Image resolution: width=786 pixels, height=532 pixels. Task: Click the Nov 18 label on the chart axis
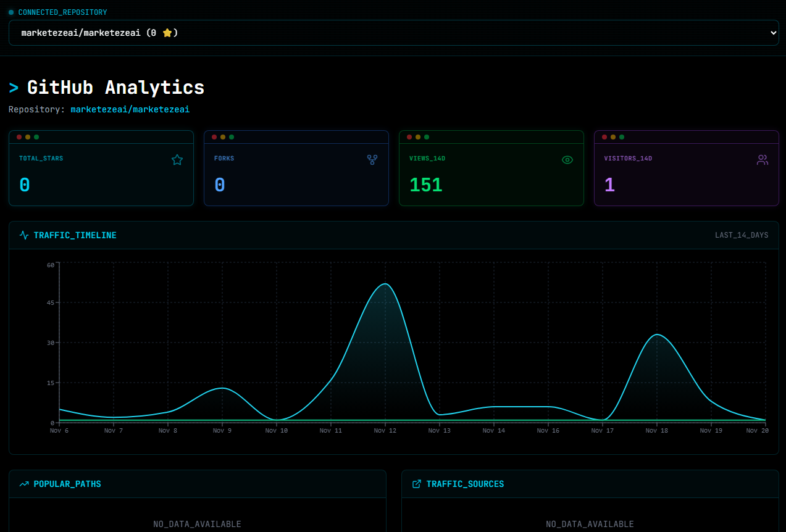pos(656,430)
